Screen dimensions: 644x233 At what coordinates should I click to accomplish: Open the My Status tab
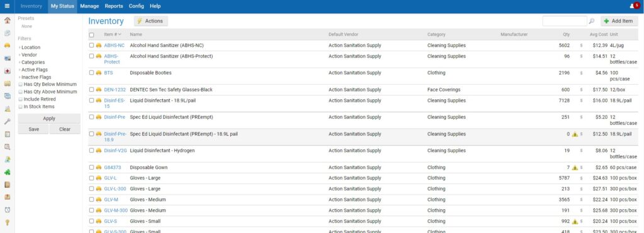click(62, 6)
